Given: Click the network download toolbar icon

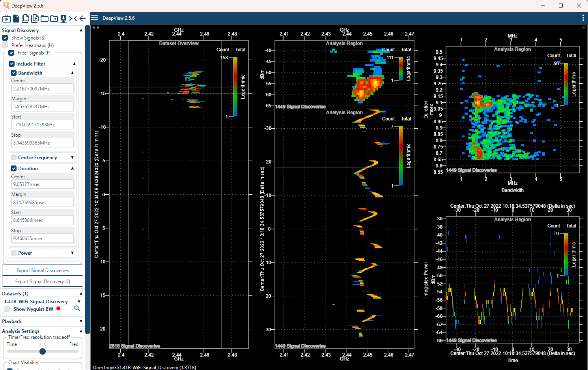Looking at the screenshot, I should pos(63,18).
